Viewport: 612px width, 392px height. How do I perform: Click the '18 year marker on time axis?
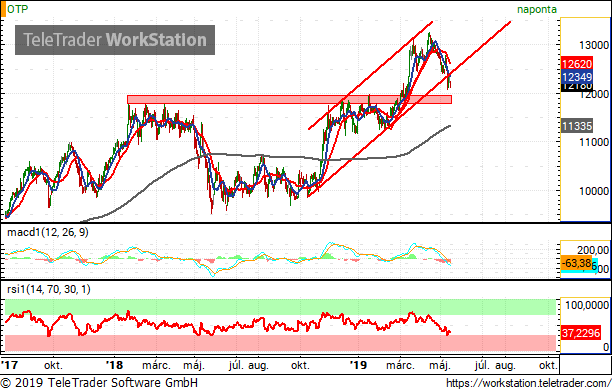click(x=114, y=365)
